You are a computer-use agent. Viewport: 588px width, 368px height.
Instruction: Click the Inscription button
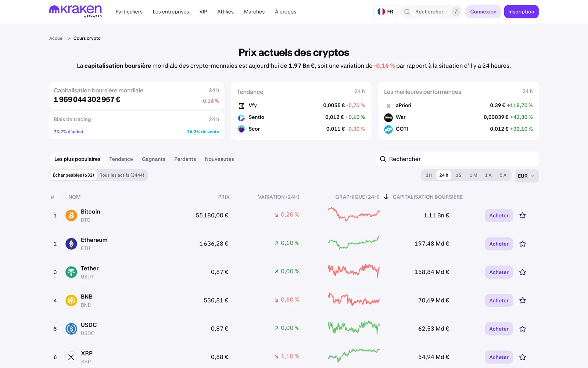[521, 12]
